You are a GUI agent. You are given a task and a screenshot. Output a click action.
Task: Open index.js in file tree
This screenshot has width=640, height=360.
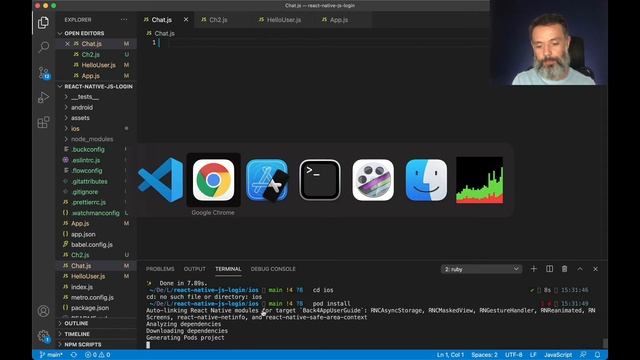point(82,287)
